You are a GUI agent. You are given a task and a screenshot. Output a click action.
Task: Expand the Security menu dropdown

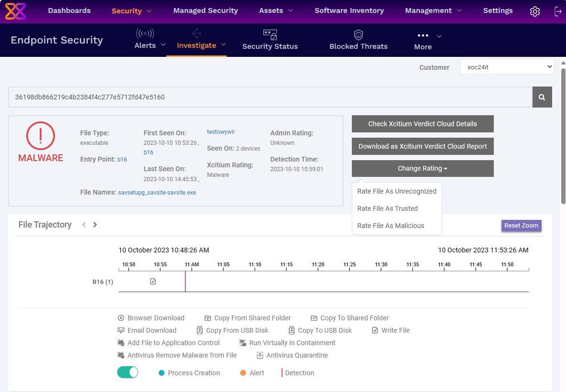click(149, 11)
